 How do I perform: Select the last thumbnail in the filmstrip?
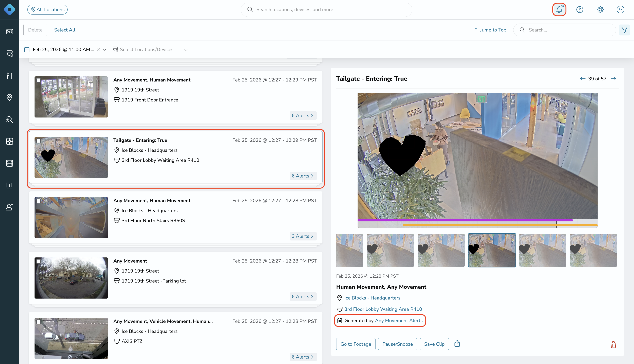(x=593, y=250)
